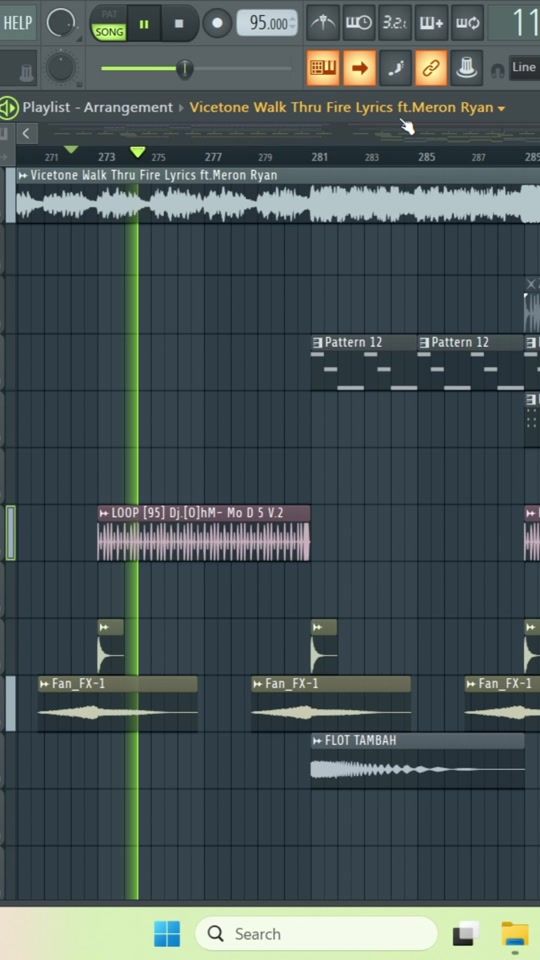540x960 pixels.
Task: Open menu of Fan_FX-1 clip near bar 279
Action: coord(258,684)
